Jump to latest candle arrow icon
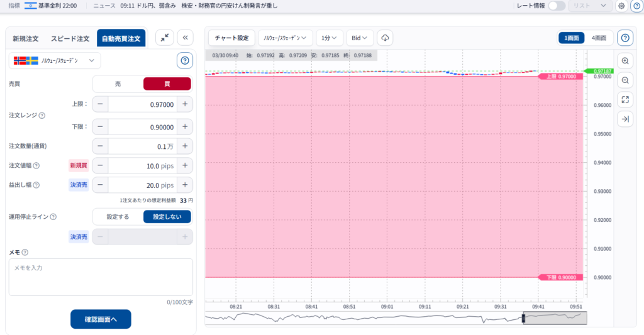Viewport: 644px width, 335px height. coord(625,119)
